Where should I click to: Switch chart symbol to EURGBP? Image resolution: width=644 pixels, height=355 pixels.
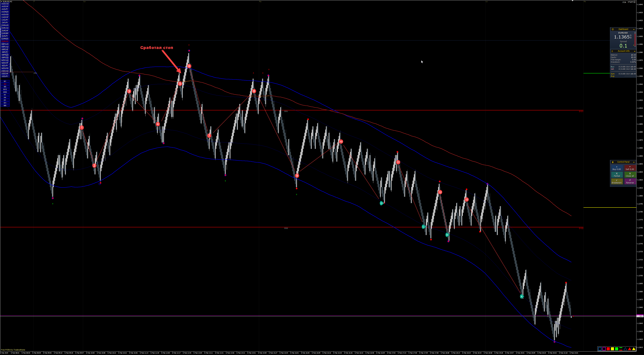[x=5, y=33]
